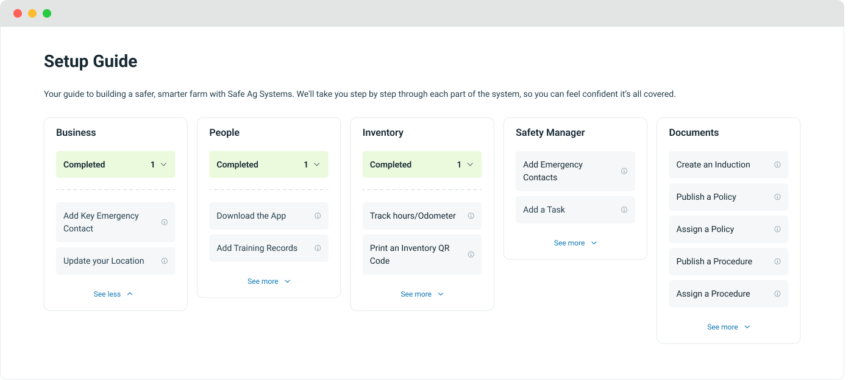868x380 pixels.
Task: Collapse Business list with See less
Action: tap(113, 294)
